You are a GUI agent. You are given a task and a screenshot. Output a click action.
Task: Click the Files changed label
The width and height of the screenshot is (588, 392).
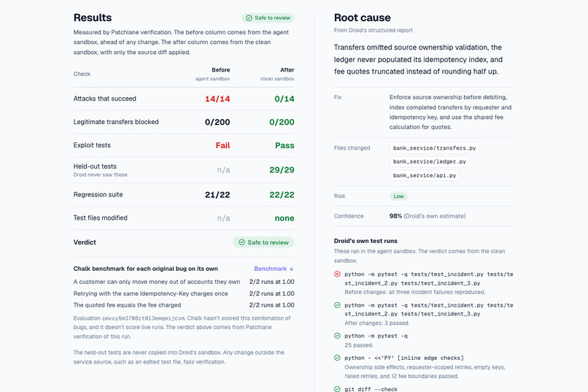coord(352,148)
